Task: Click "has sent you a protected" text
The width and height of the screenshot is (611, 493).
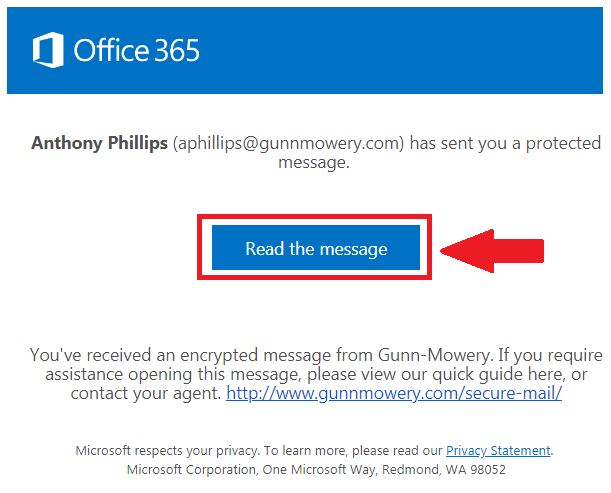Action: [x=505, y=143]
